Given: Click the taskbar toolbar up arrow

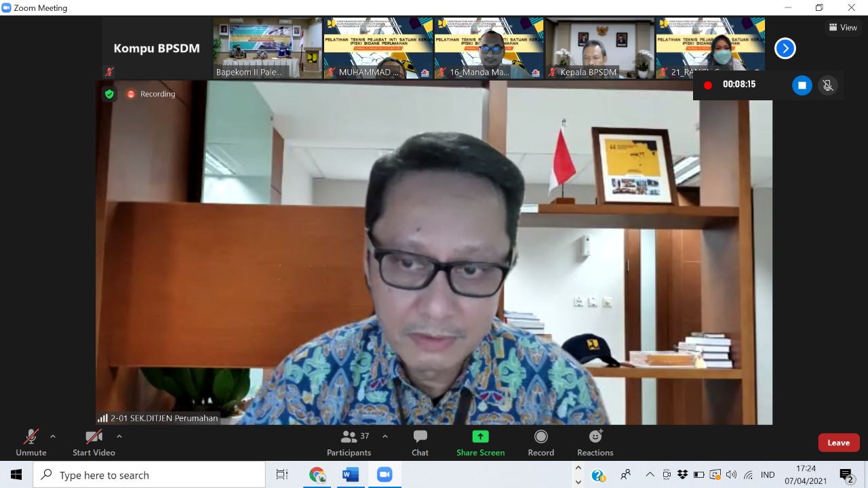Looking at the screenshot, I should pos(578,468).
